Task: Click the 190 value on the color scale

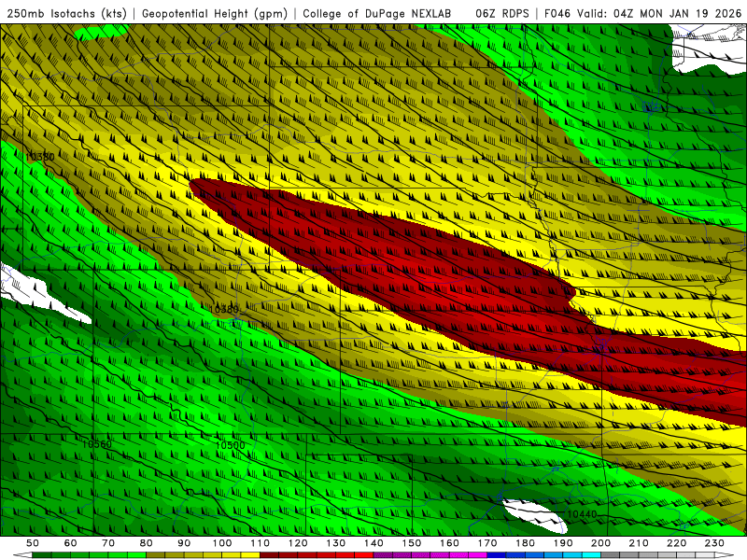Action: pyautogui.click(x=563, y=543)
